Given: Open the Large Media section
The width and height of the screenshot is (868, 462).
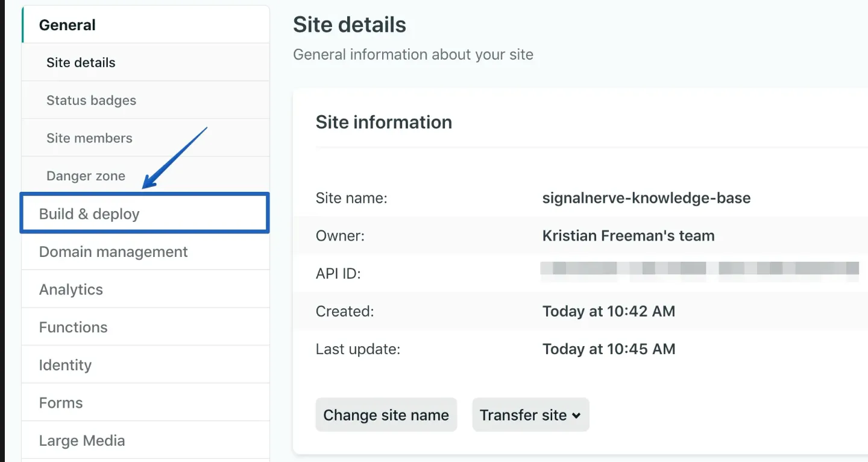Looking at the screenshot, I should pos(82,441).
